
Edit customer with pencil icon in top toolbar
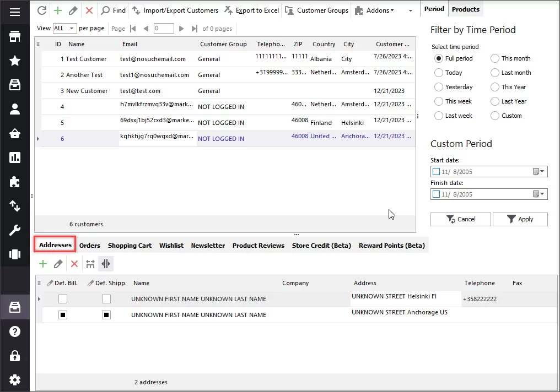(x=73, y=10)
